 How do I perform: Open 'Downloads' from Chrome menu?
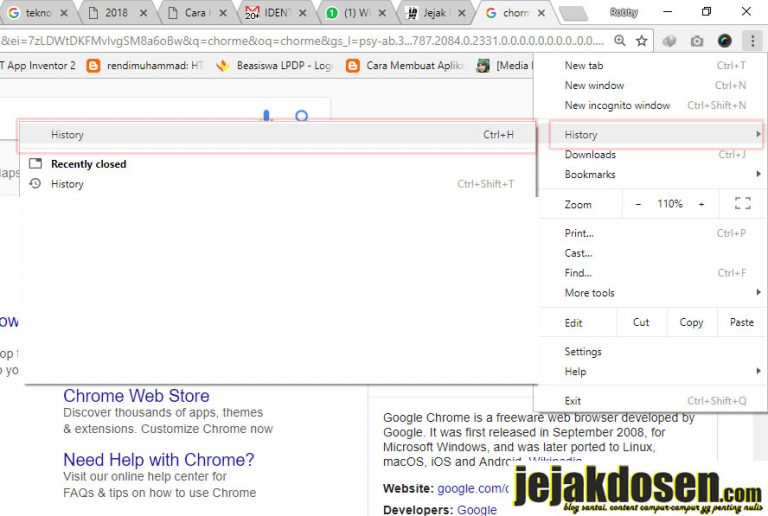[650, 155]
